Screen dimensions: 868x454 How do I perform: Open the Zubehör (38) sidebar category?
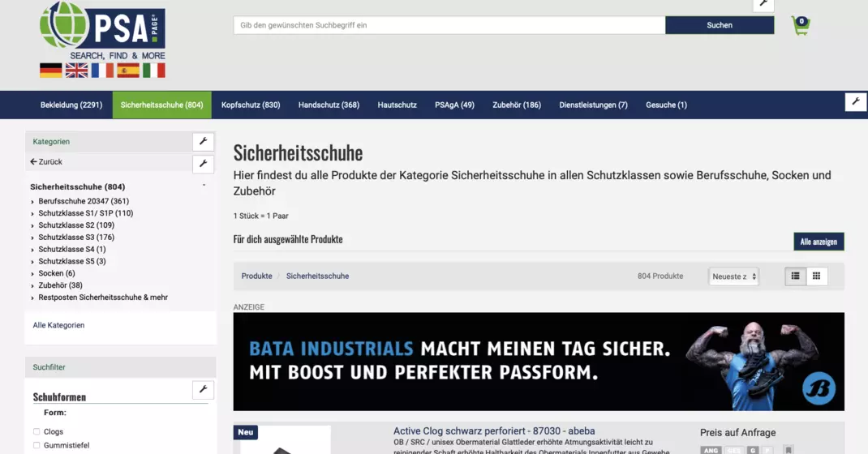pos(60,285)
